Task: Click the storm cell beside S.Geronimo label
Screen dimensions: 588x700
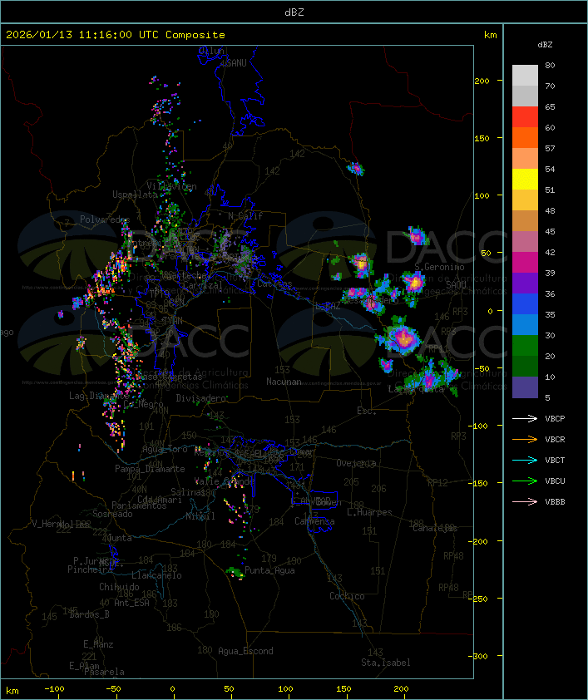Action: 413,282
